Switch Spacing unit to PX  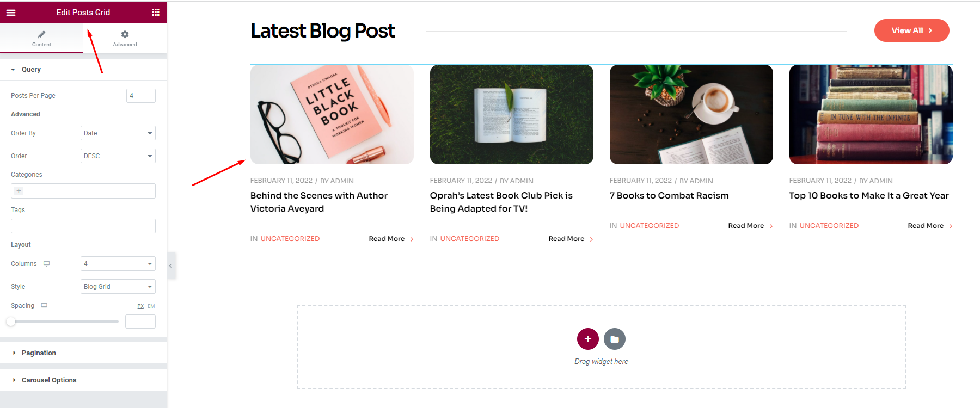click(140, 306)
